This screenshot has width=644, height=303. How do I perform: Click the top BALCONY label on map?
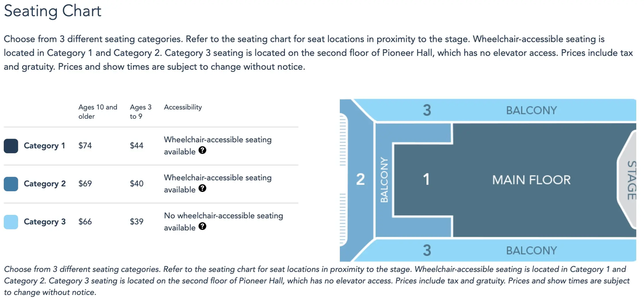point(531,110)
